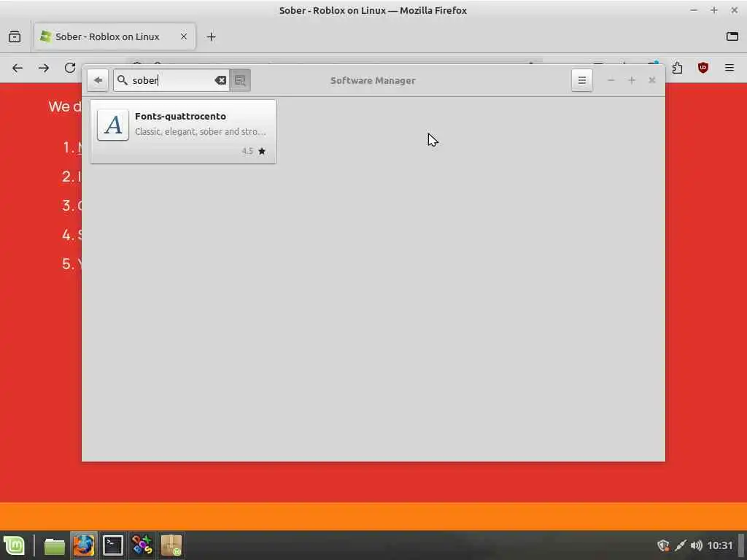
Task: Maximize the Software Manager window
Action: coord(632,80)
